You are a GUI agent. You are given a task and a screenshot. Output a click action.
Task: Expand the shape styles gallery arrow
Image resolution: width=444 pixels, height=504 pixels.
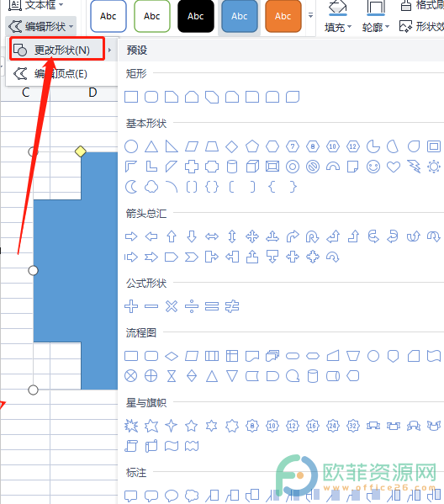(x=310, y=15)
